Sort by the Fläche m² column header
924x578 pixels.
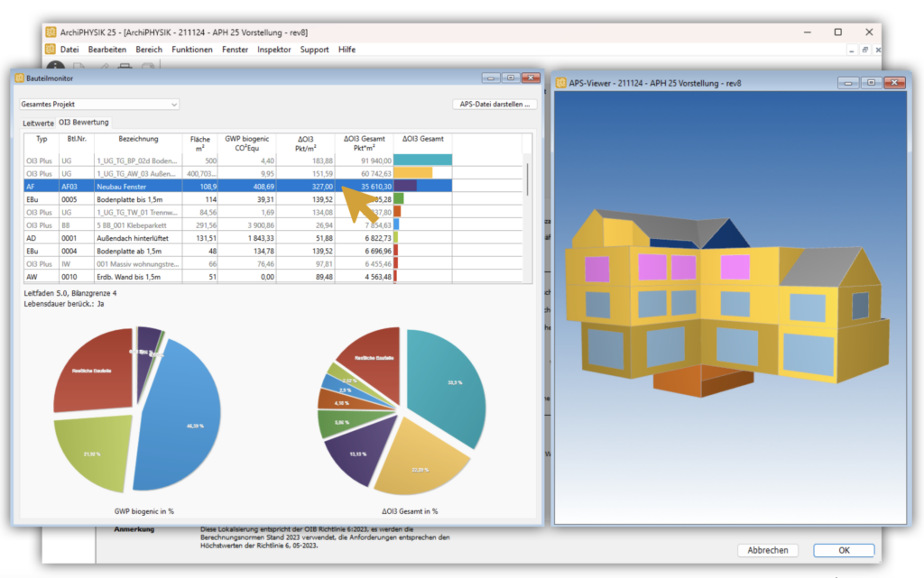pos(199,143)
